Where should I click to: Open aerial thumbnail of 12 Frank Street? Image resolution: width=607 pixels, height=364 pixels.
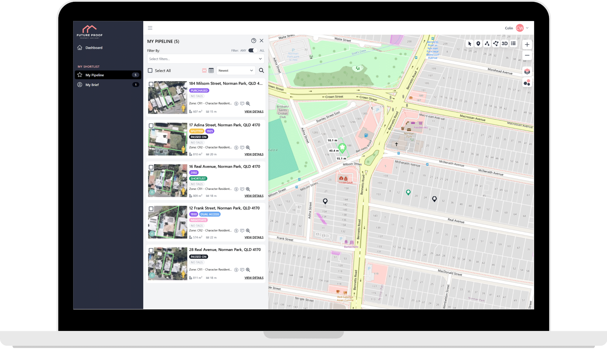coord(168,222)
